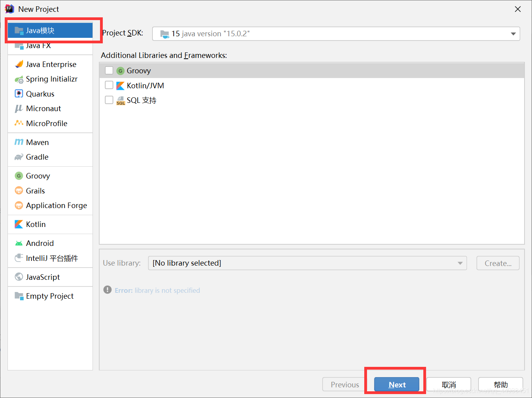Viewport: 532px width, 398px height.
Task: Click the 'Use library:' label
Action: (122, 263)
